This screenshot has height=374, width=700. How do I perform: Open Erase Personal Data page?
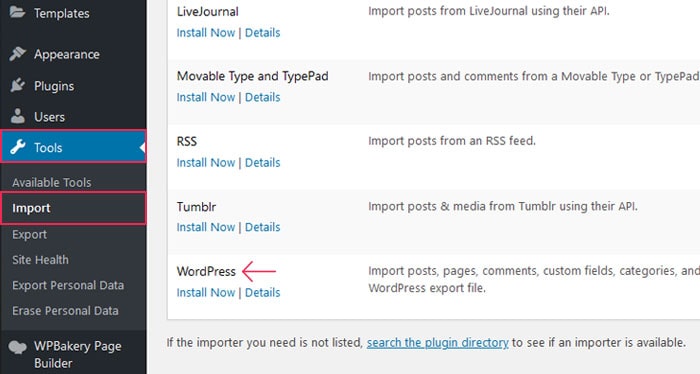pos(65,311)
